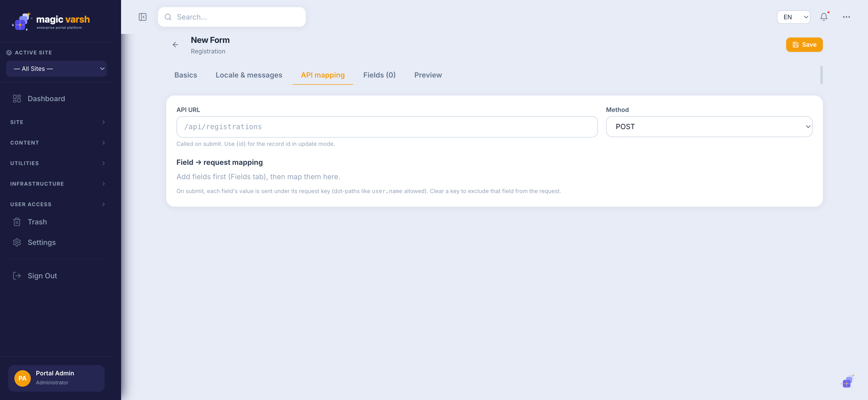Screen dimensions: 868x400
Task: Click the Dashboard grid icon
Action: point(17,99)
